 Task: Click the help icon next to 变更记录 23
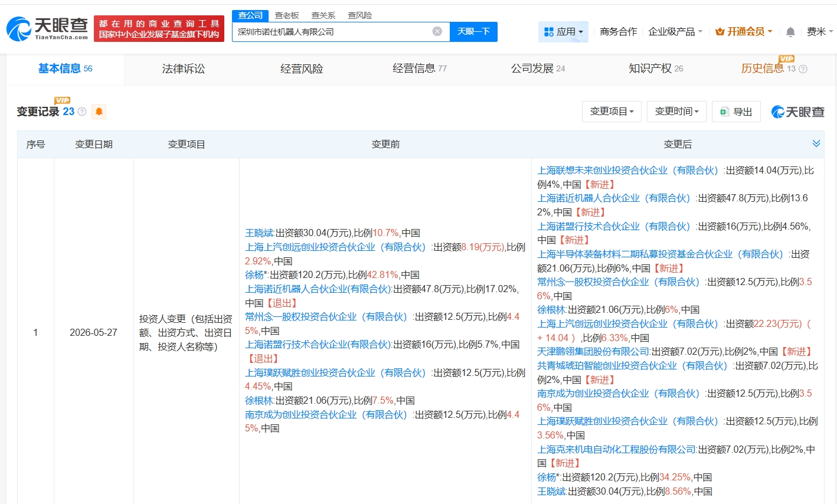[x=82, y=112]
